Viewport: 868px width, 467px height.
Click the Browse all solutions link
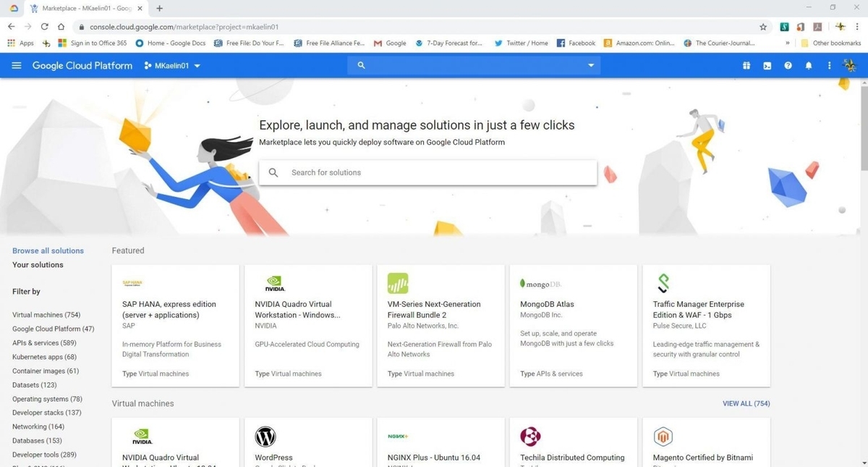pos(48,250)
